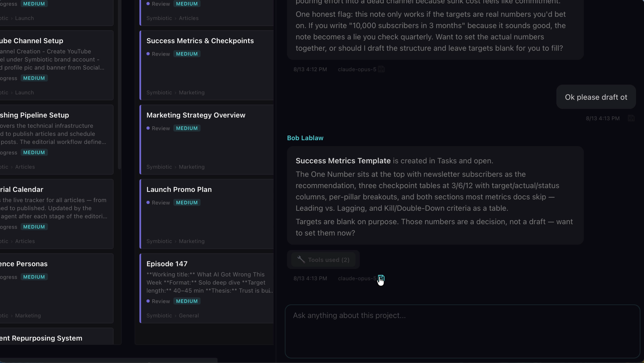The image size is (644, 363).
Task: Click MEDIUM badge on Audience Personas card
Action: pos(34,277)
